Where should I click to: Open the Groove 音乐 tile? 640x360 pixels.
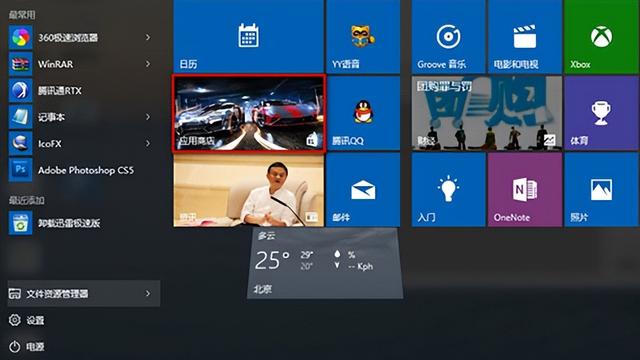tap(448, 36)
